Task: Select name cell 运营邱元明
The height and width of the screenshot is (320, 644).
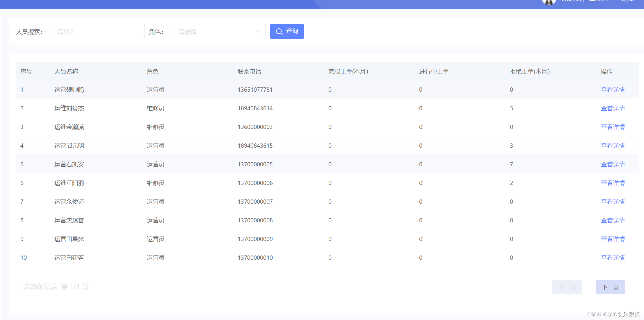Action: click(69, 146)
